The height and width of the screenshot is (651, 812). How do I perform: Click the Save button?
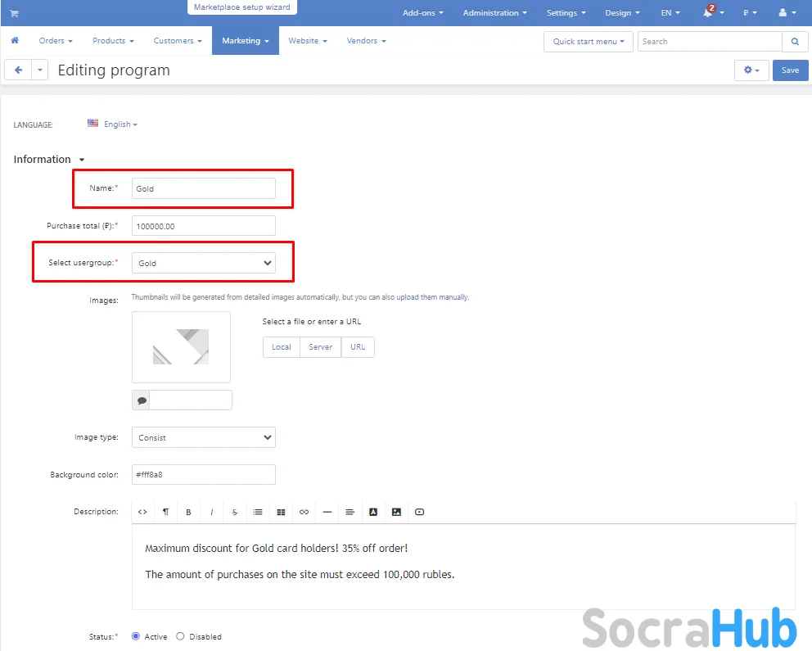[790, 70]
